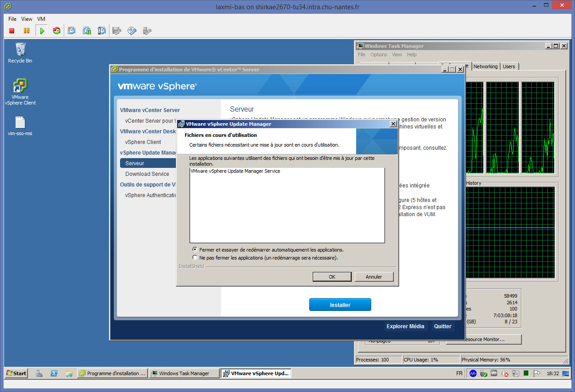Image resolution: width=575 pixels, height=392 pixels.
Task: Click the Action Center flag tray icon
Action: pos(536,373)
